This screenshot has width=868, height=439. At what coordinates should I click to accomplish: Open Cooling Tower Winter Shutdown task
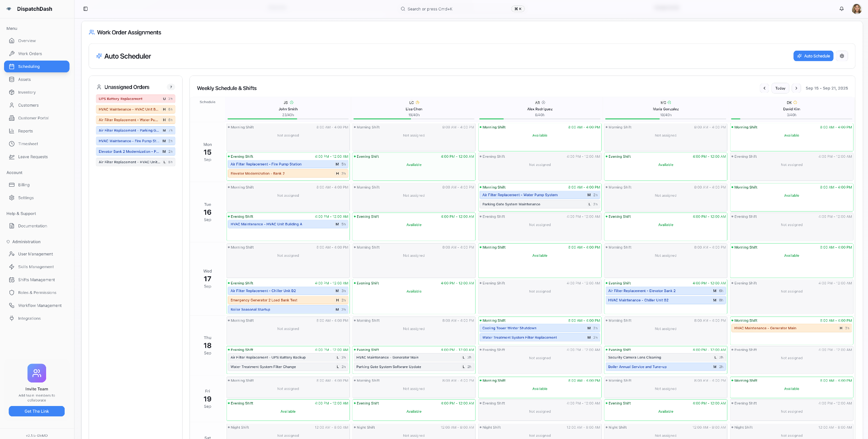point(540,328)
